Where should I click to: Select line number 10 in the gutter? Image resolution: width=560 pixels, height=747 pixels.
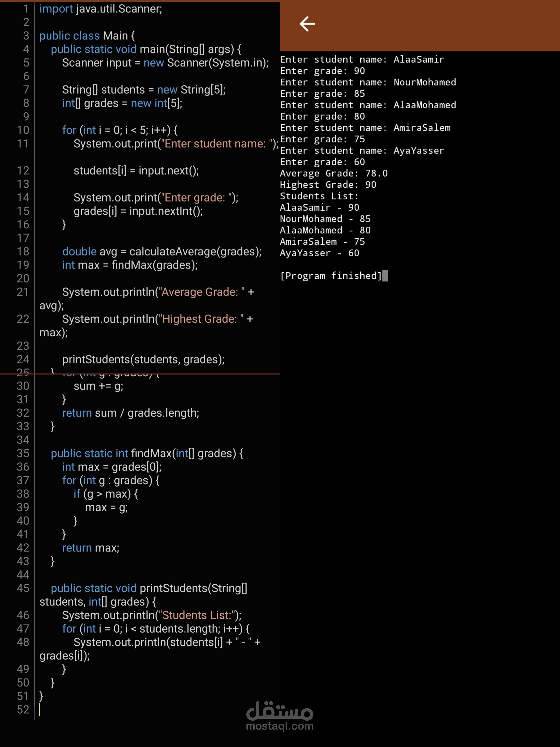(x=23, y=130)
